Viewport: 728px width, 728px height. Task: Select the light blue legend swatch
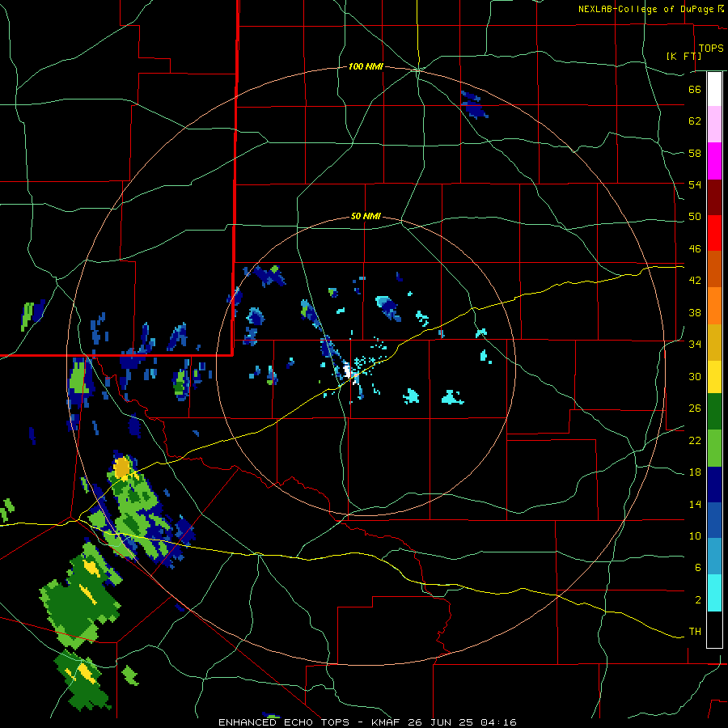714,557
